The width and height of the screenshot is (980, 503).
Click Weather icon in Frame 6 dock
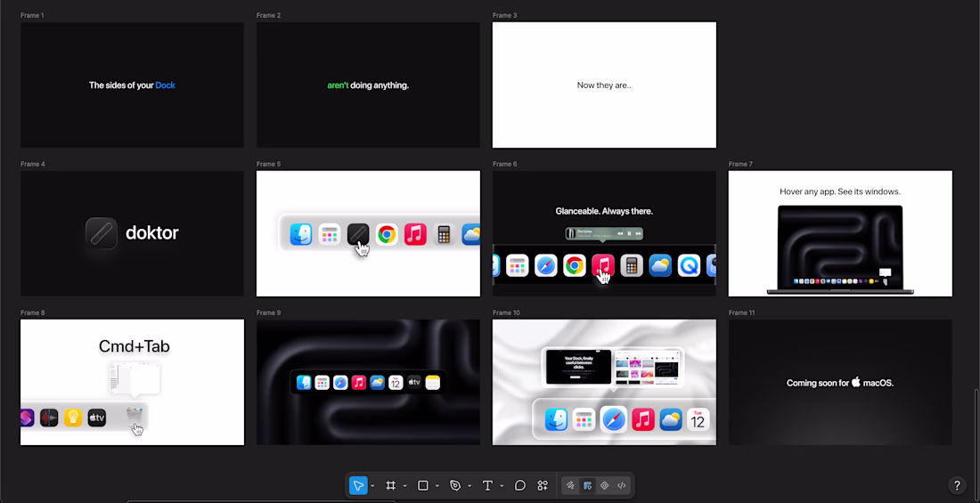660,265
